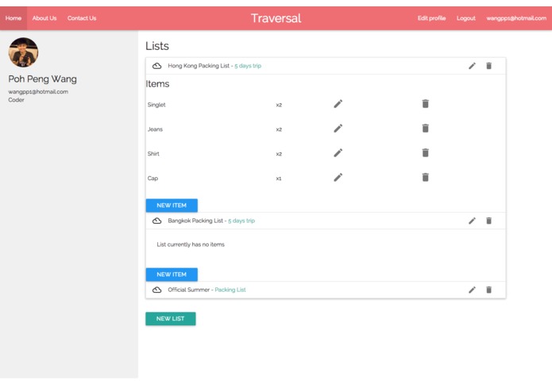
Task: Select the name Poh Peng Wang
Action: tap(42, 79)
